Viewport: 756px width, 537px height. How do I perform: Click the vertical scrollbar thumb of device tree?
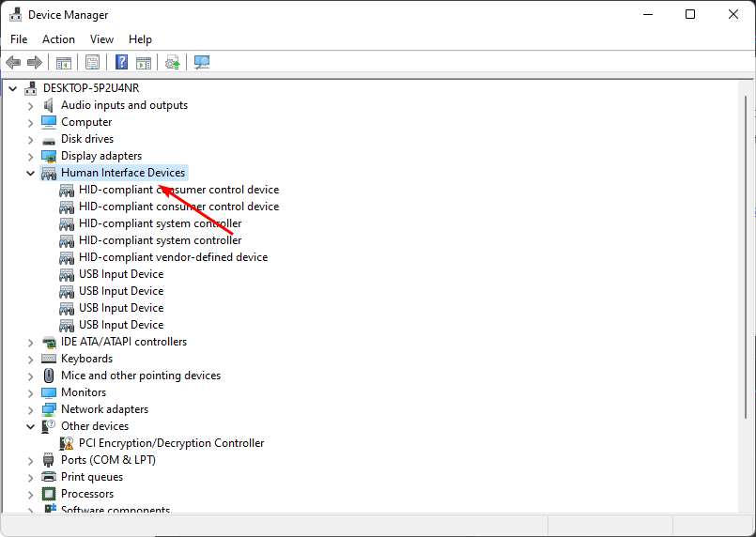point(747,257)
